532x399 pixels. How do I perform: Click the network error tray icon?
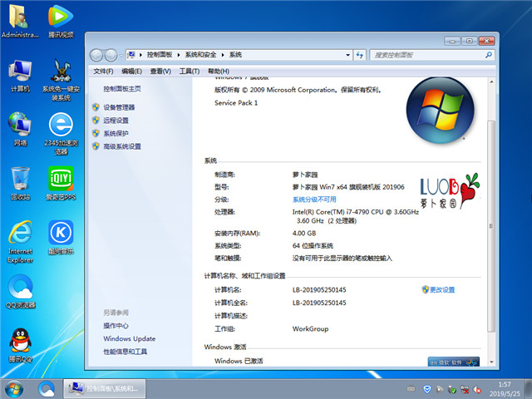point(465,389)
